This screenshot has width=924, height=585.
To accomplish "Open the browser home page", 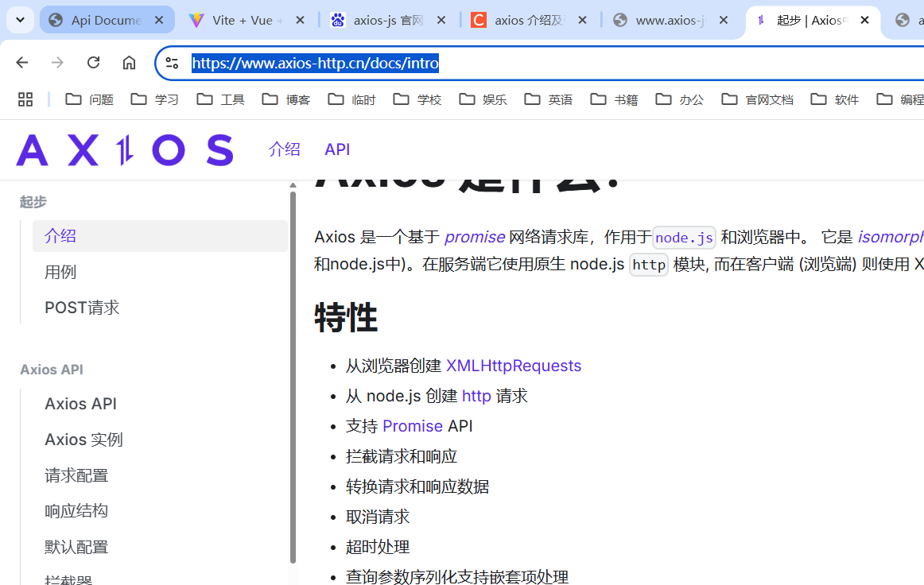I will (129, 63).
